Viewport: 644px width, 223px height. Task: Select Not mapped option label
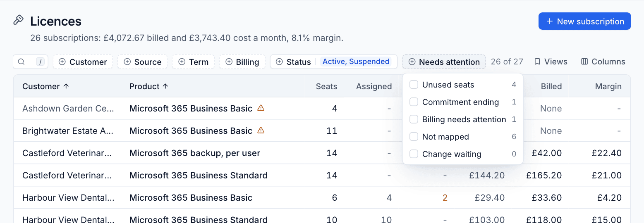coord(445,137)
